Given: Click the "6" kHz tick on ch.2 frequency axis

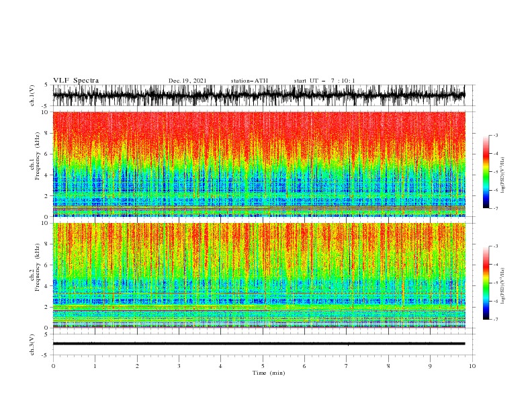Looking at the screenshot, I should (48, 265).
